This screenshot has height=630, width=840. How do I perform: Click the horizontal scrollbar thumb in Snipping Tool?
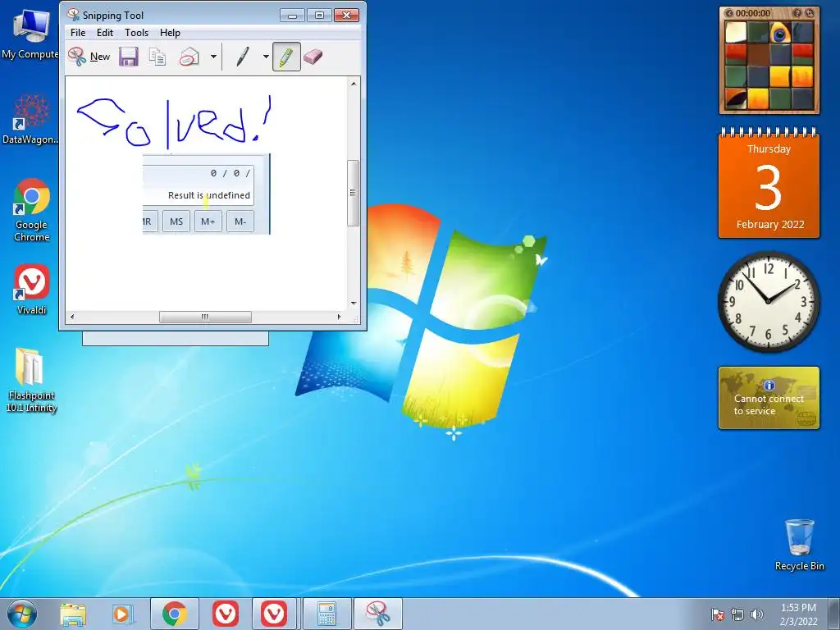(205, 317)
